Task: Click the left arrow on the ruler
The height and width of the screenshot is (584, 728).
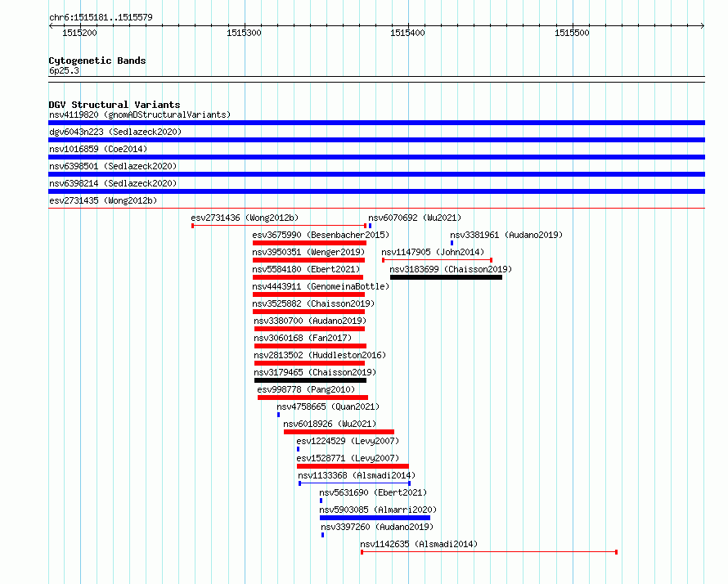Action: [51, 26]
